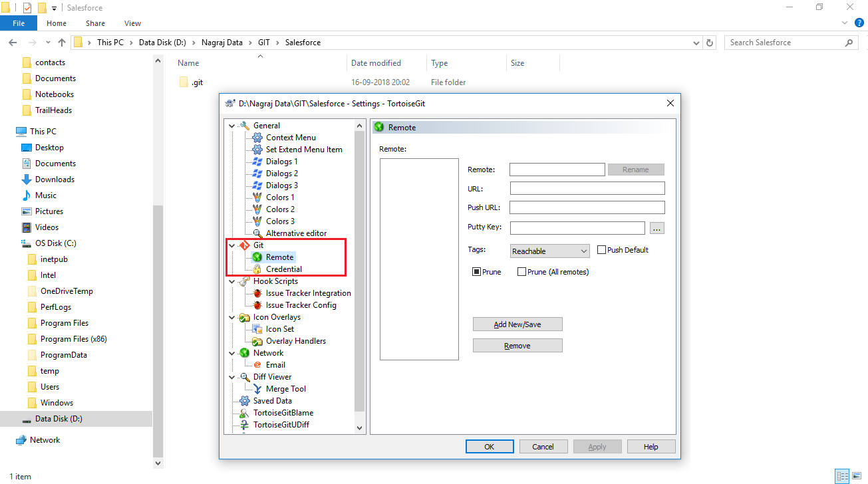Viewport: 868px width, 484px height.
Task: Click the Push URL input field
Action: tap(587, 207)
